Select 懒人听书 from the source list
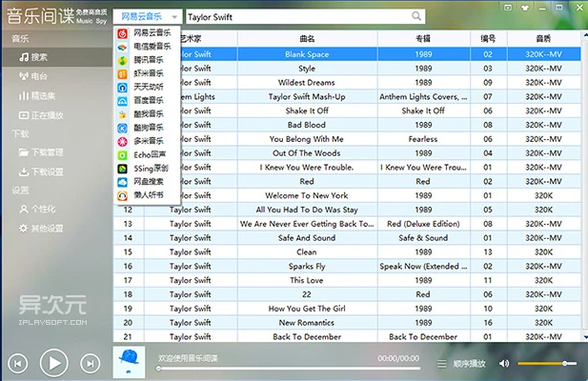The image size is (588, 381). [147, 195]
